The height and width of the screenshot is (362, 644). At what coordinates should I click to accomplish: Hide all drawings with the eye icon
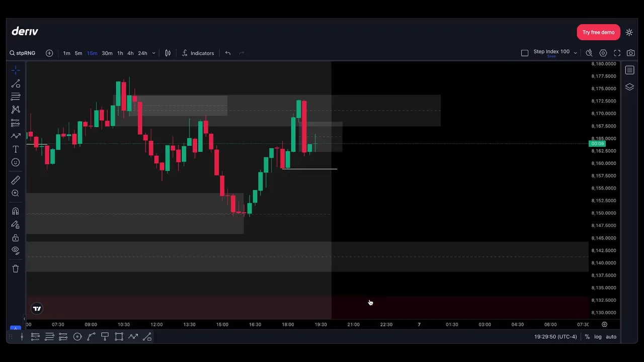16,250
